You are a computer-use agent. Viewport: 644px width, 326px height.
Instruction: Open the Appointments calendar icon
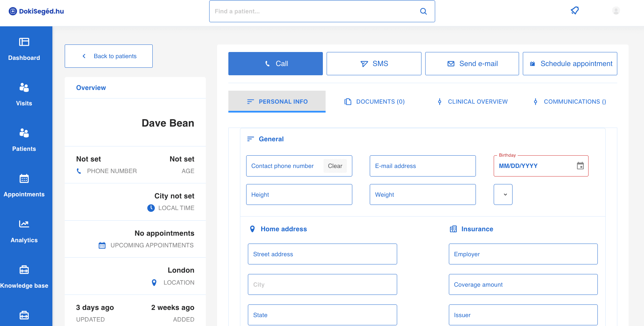24,179
